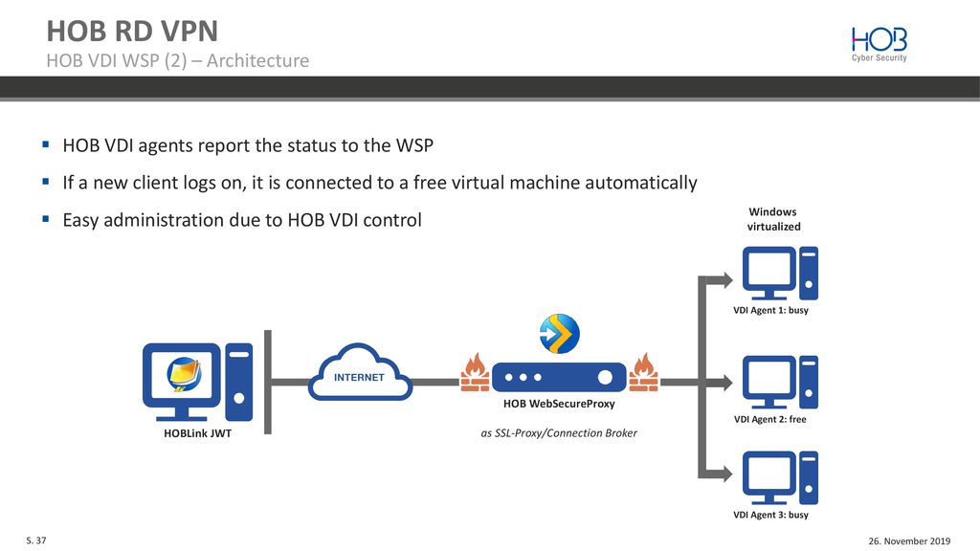Select bullet 'If a new client logs on'
This screenshot has height=551, width=980.
tap(379, 183)
